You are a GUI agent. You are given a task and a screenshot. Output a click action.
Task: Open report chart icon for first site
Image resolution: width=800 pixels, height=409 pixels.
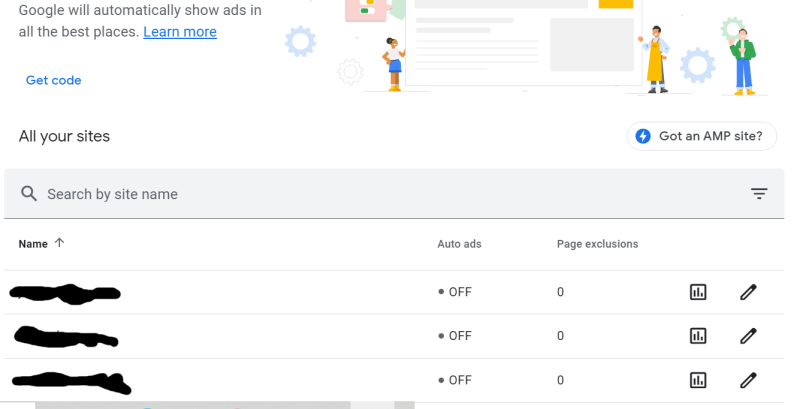(x=698, y=292)
